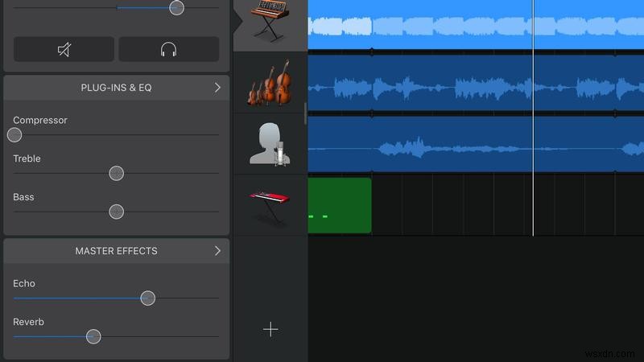The width and height of the screenshot is (644, 362).
Task: Open the MASTER EFFECTS section header
Action: tap(116, 251)
